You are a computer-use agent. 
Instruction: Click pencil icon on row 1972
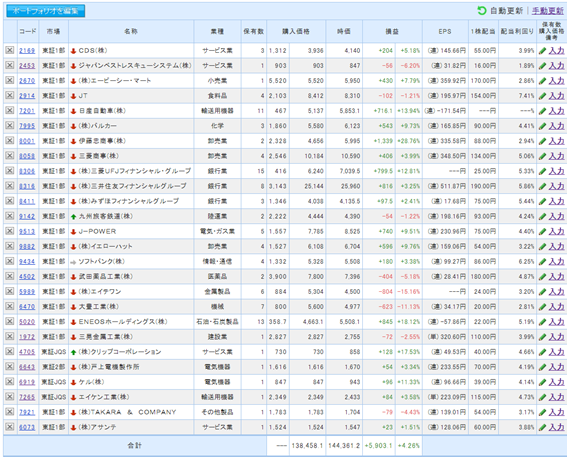[x=542, y=337]
